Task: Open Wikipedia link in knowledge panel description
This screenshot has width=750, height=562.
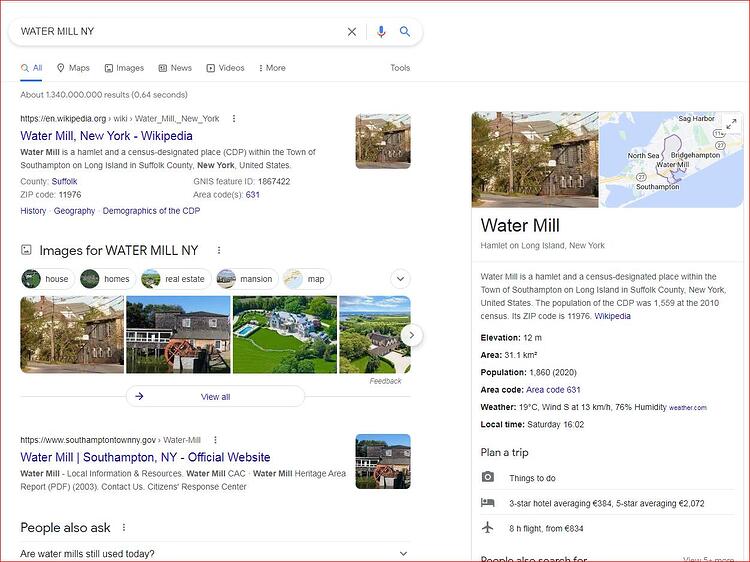Action: [612, 316]
